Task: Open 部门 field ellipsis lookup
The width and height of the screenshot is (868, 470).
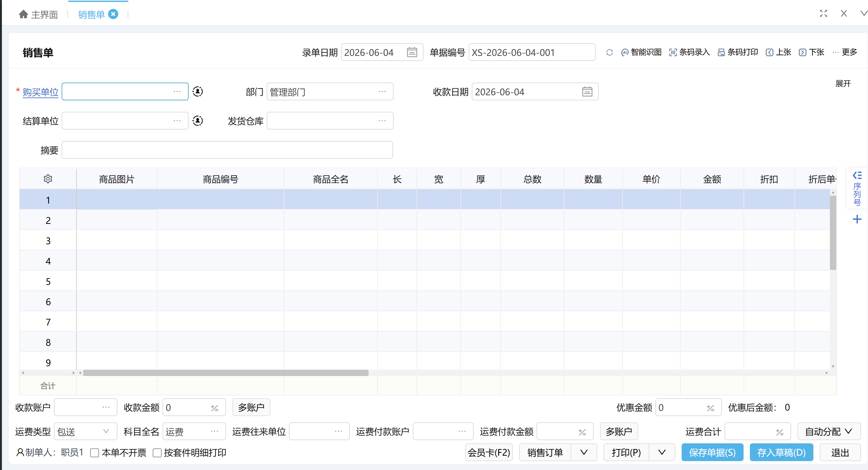Action: pyautogui.click(x=382, y=91)
